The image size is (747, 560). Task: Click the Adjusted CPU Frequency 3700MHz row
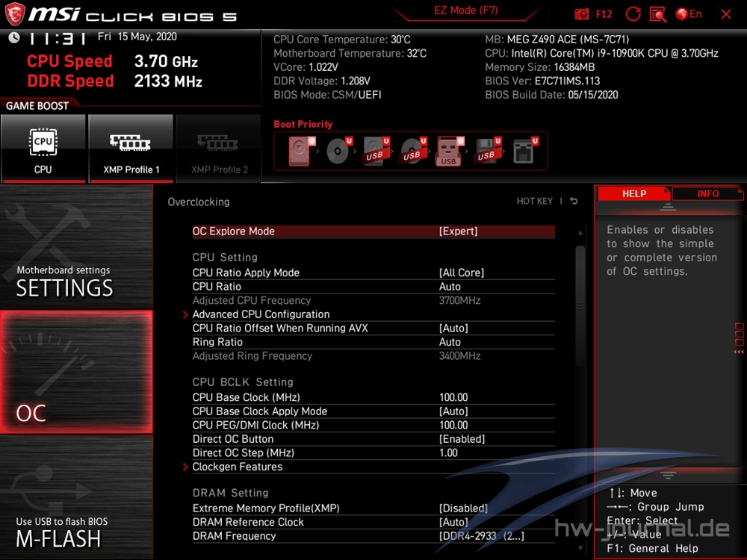(373, 300)
